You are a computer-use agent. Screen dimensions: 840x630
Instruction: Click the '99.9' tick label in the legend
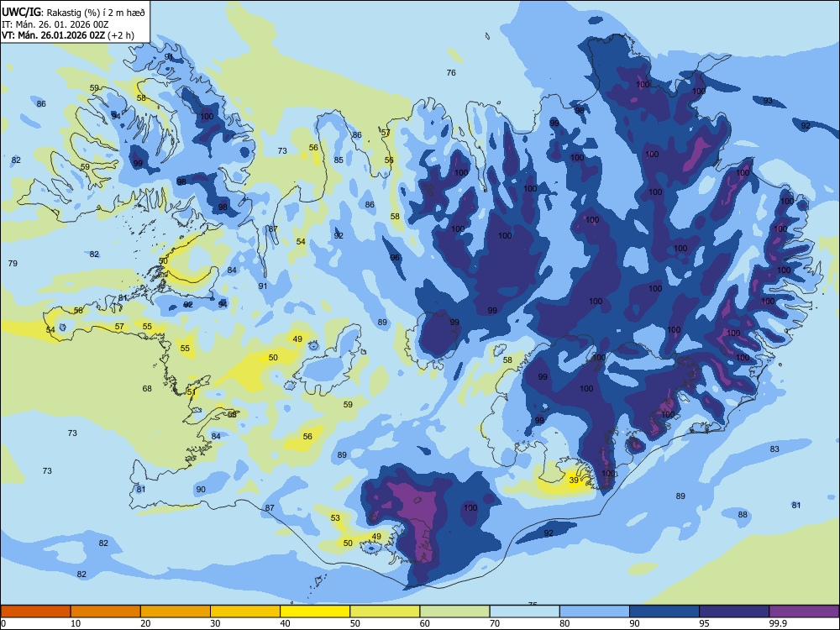click(778, 623)
